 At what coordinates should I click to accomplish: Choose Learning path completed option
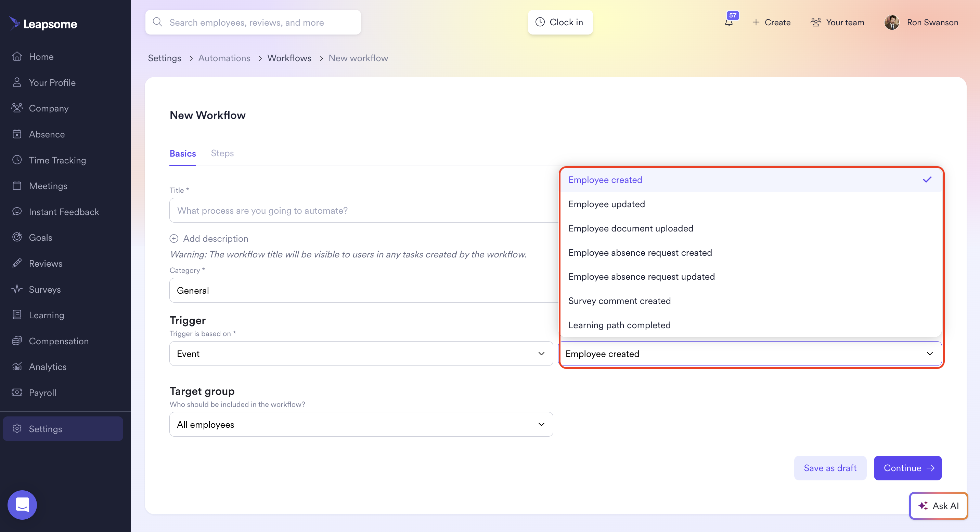[751, 325]
